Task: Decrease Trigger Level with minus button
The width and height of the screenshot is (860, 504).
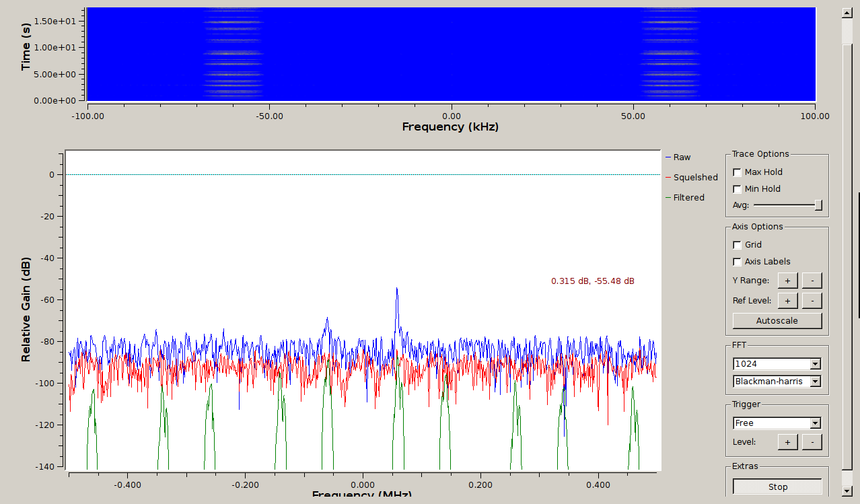Action: click(x=812, y=442)
